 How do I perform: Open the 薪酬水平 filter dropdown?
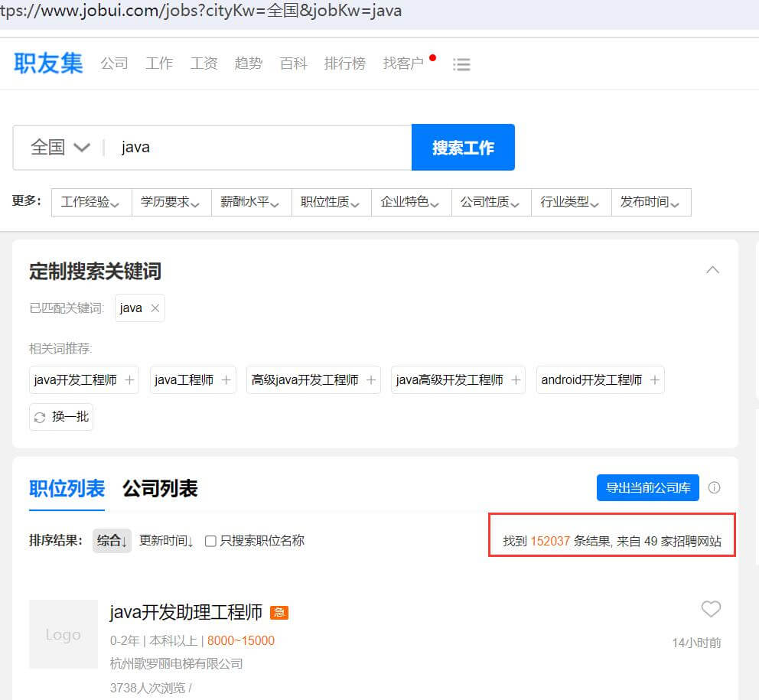(x=251, y=202)
